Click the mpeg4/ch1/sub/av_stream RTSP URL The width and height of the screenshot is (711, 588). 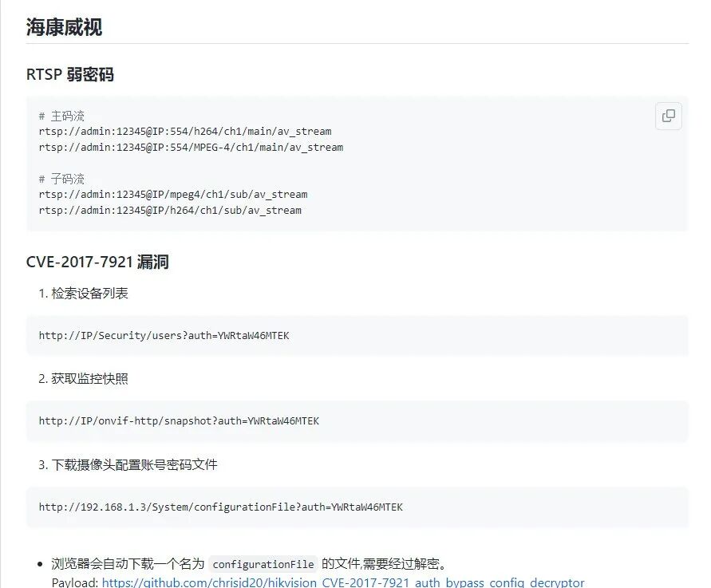click(x=173, y=195)
